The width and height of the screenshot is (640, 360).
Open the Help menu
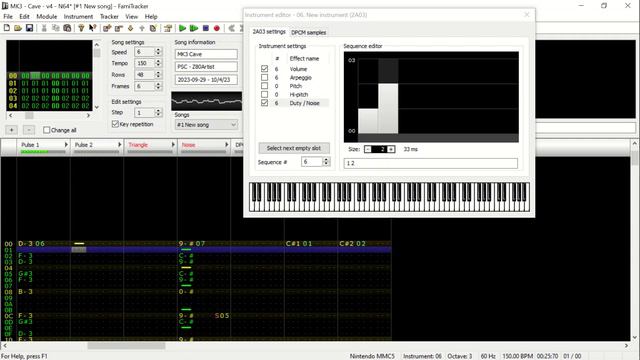click(x=151, y=16)
